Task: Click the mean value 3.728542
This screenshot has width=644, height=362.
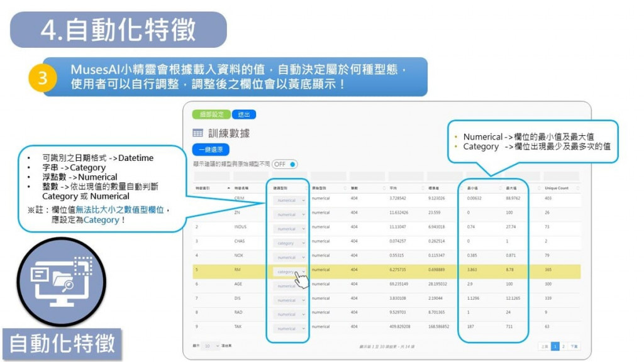Action: [399, 198]
